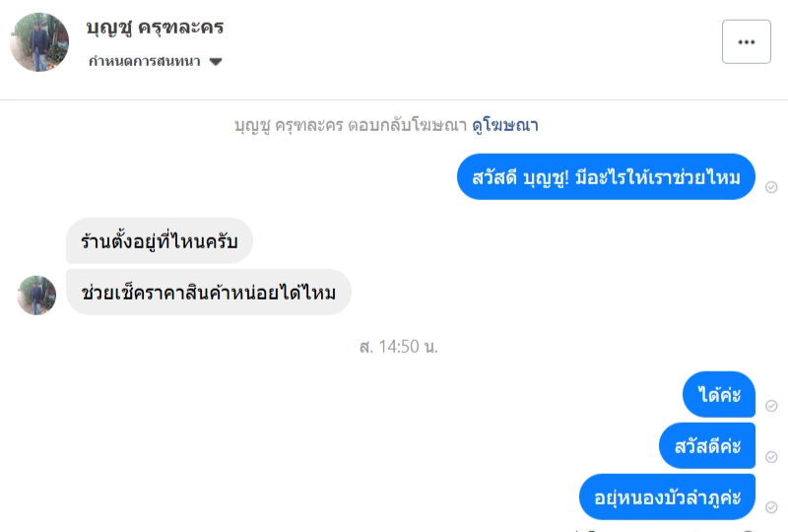Click the blue greeting message สวัสดี บุญชู!
The image size is (788, 532).
(606, 176)
